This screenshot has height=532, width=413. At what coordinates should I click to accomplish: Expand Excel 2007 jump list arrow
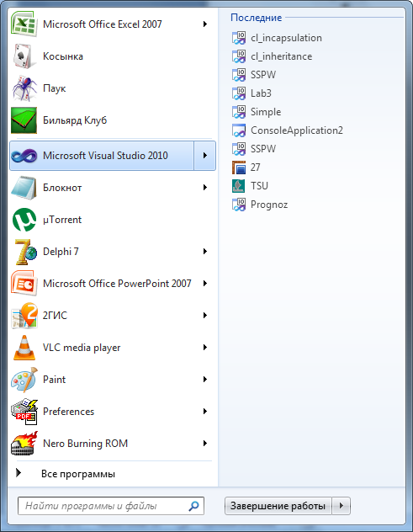204,24
